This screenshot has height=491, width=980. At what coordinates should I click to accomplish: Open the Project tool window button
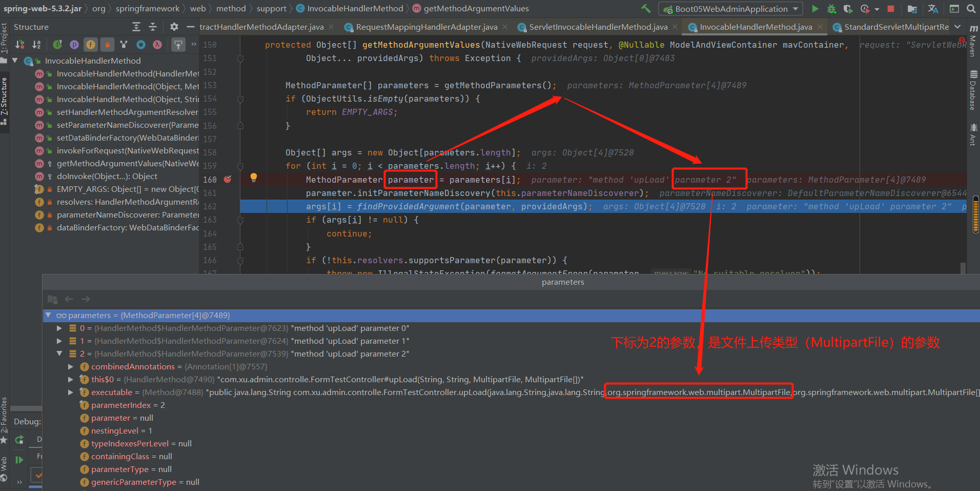point(4,43)
